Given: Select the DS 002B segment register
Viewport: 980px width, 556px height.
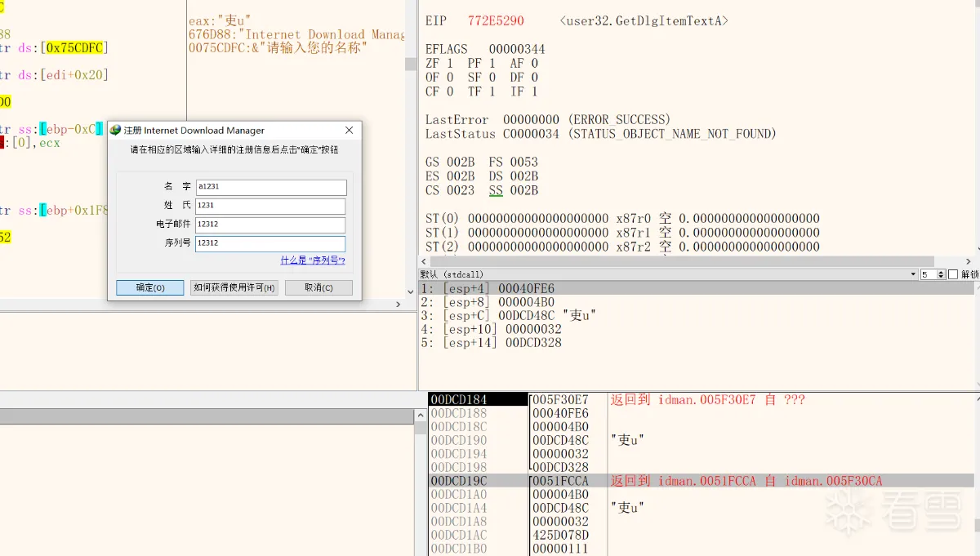Looking at the screenshot, I should tap(514, 176).
